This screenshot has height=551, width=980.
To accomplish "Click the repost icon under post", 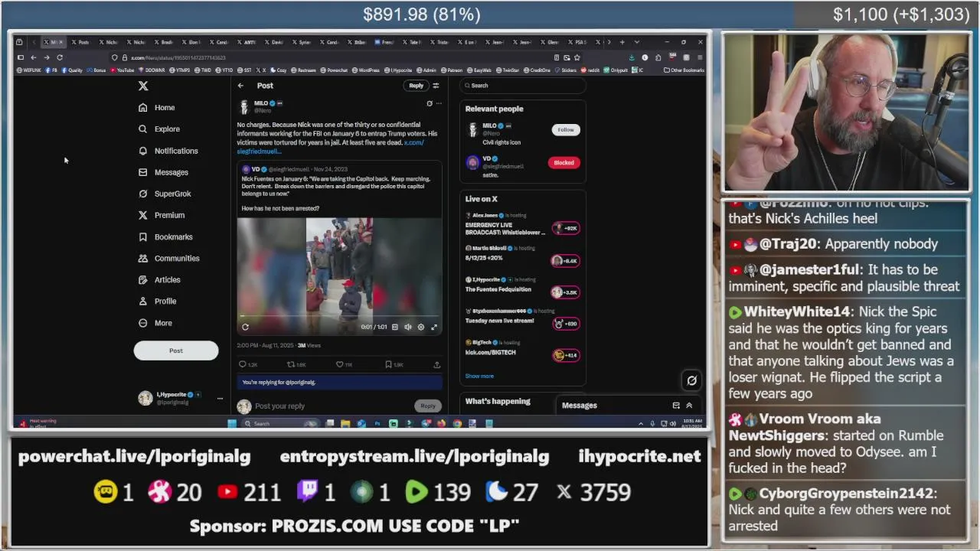I will pos(291,364).
